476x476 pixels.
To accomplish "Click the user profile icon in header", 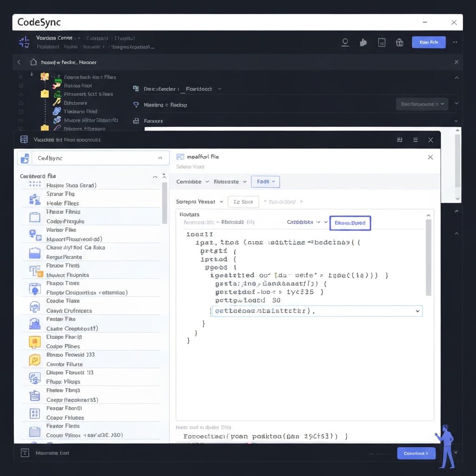I will pos(345,42).
